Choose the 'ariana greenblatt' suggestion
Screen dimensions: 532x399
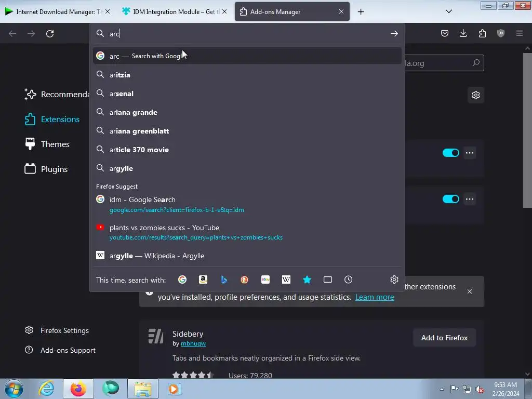(247, 131)
